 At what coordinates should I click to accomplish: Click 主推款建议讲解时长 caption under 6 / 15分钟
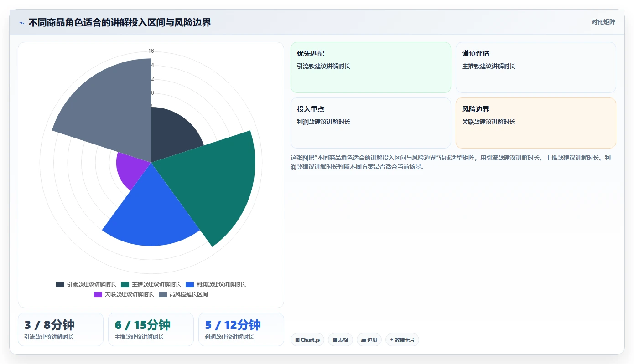pyautogui.click(x=139, y=337)
